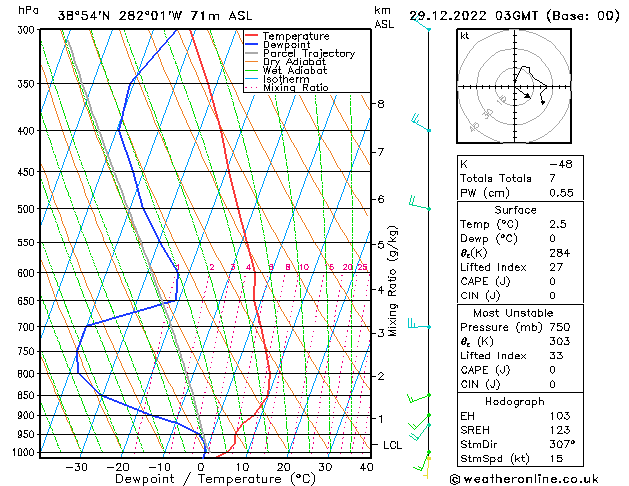629x486 pixels.
Task: Click the EH value 103
Action: pos(560,416)
